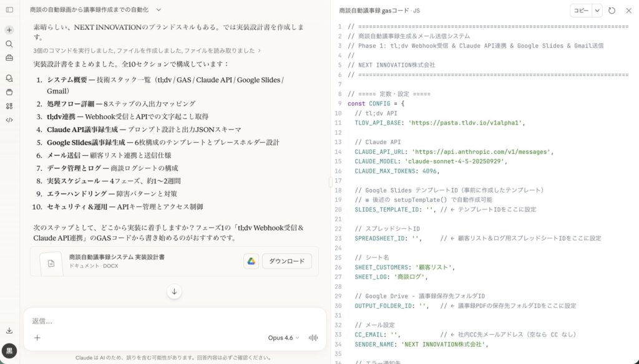The height and width of the screenshot is (364, 639).
Task: Open the Opus 4.6 model selector
Action: 283,338
